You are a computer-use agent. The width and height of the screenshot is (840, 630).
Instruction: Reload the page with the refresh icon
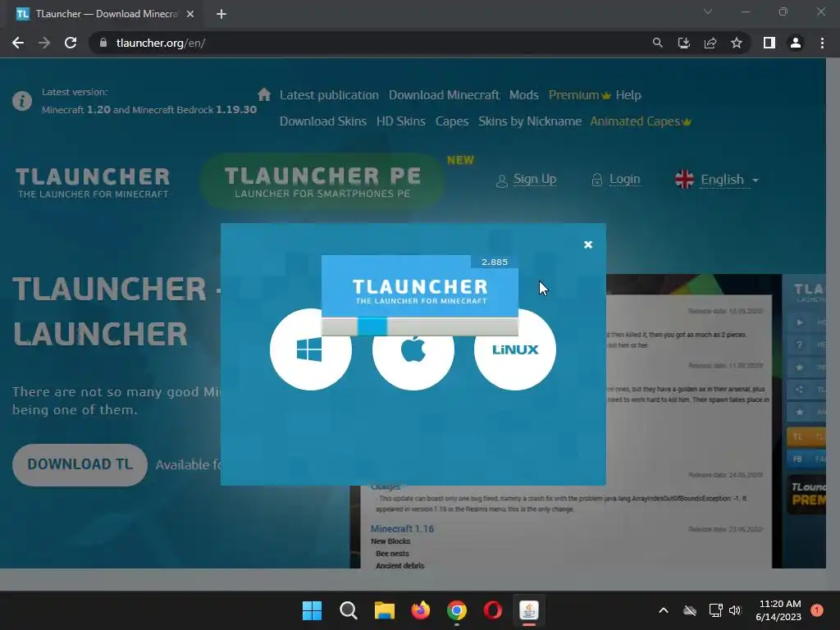(71, 43)
